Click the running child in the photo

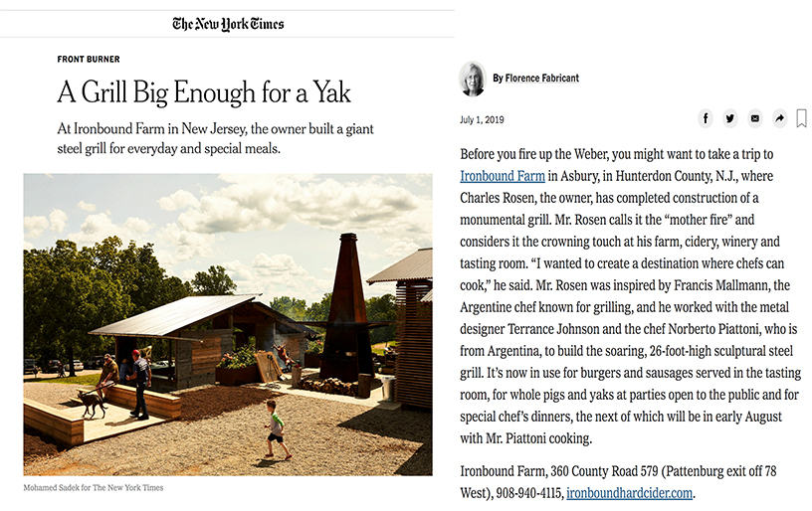pyautogui.click(x=276, y=429)
